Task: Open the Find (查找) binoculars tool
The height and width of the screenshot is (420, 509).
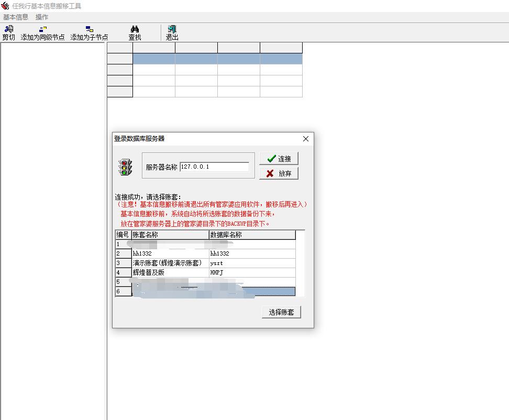Action: pos(135,33)
